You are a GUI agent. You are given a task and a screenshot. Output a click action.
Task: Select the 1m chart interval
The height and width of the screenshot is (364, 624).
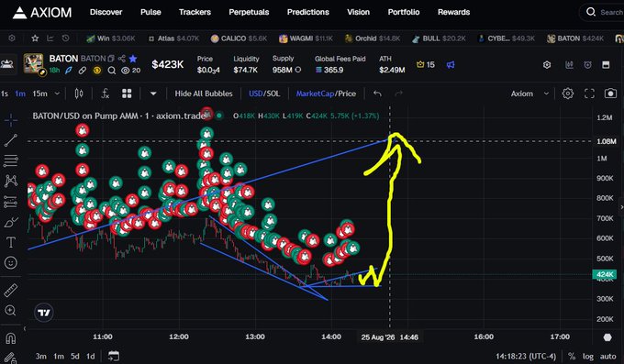20,94
